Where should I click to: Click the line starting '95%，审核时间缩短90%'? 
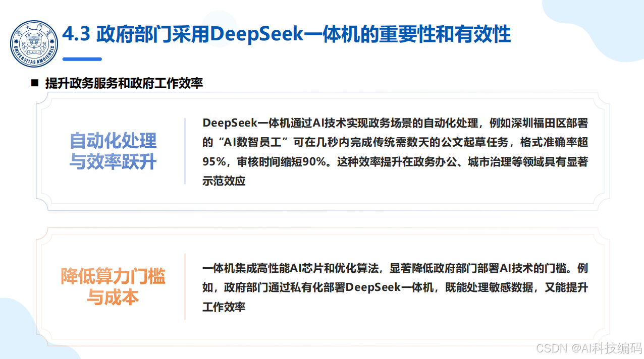coord(395,162)
